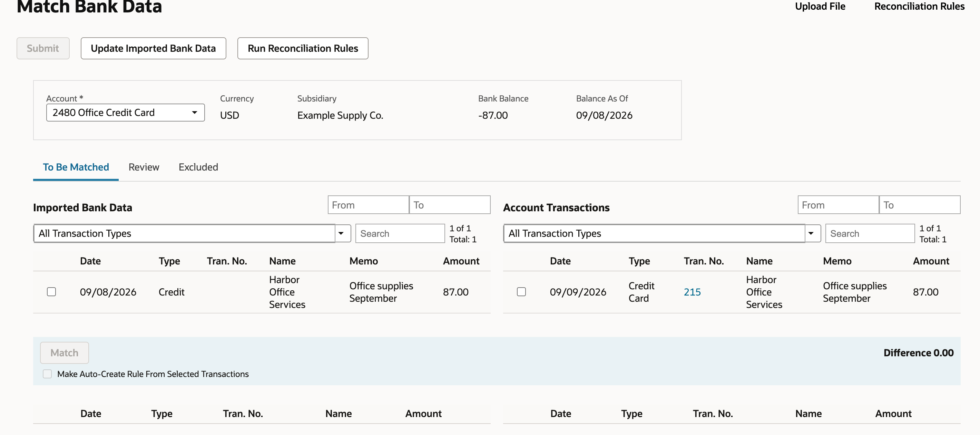Switch to the Review tab
The height and width of the screenshot is (435, 980).
144,167
